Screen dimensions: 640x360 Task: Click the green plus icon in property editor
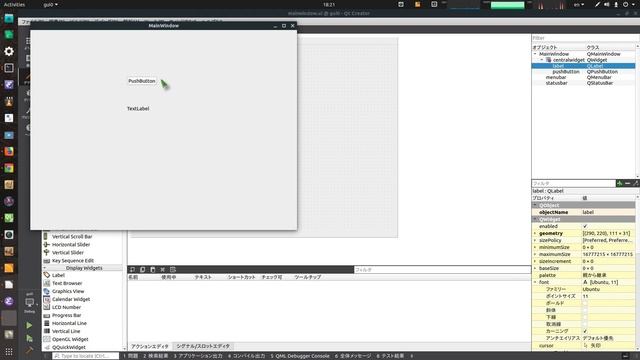pyautogui.click(x=620, y=184)
